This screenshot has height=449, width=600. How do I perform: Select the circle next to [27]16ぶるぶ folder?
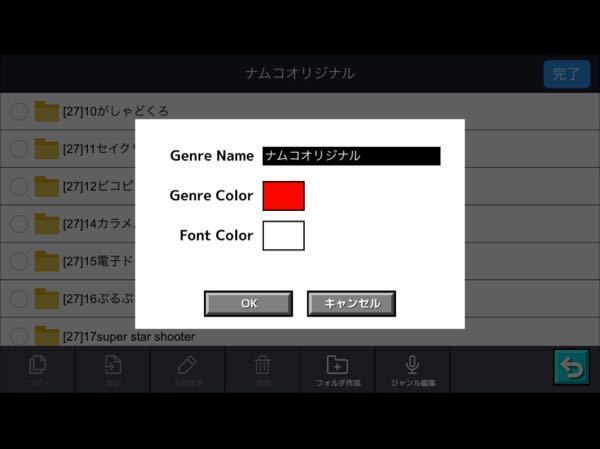pyautogui.click(x=18, y=299)
